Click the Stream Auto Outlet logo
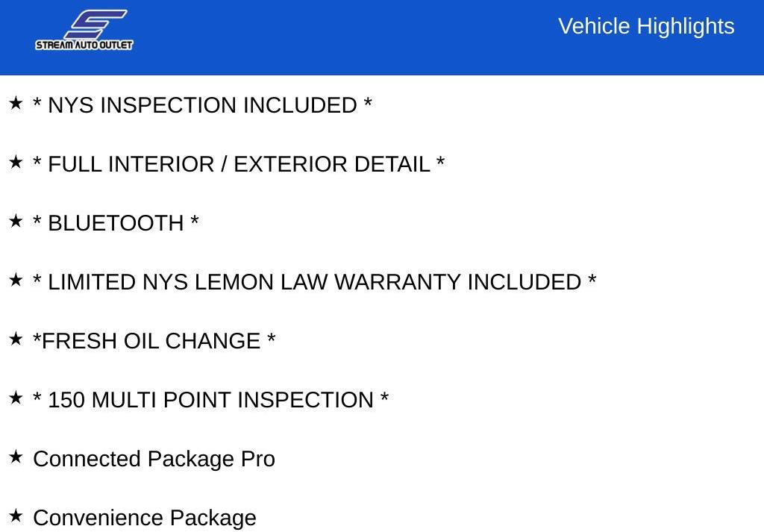This screenshot has width=764, height=532. coord(84,30)
